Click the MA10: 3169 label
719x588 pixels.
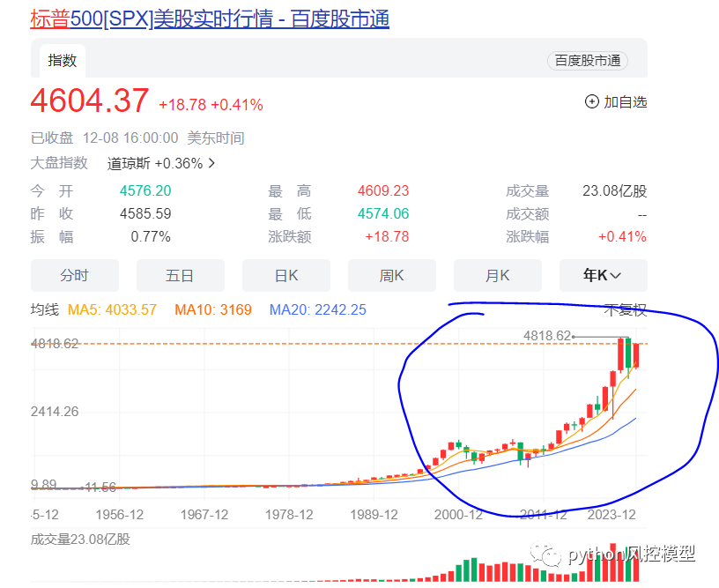pyautogui.click(x=213, y=309)
